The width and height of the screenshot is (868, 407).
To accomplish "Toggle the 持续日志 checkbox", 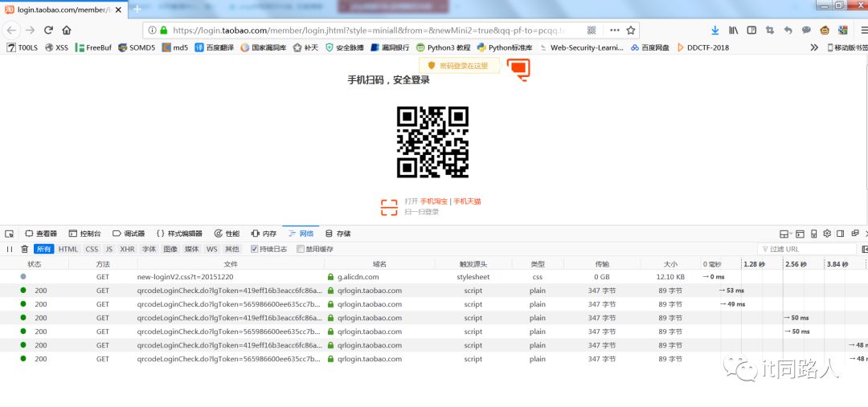I will pos(254,249).
